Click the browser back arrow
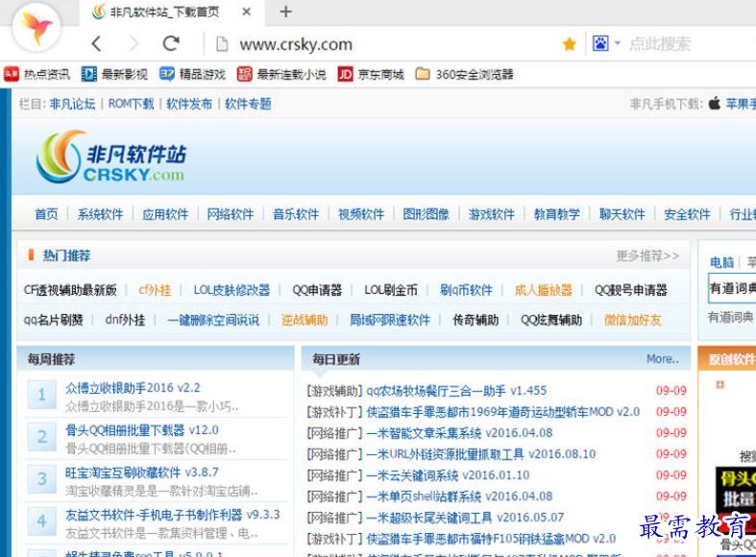 pyautogui.click(x=96, y=44)
